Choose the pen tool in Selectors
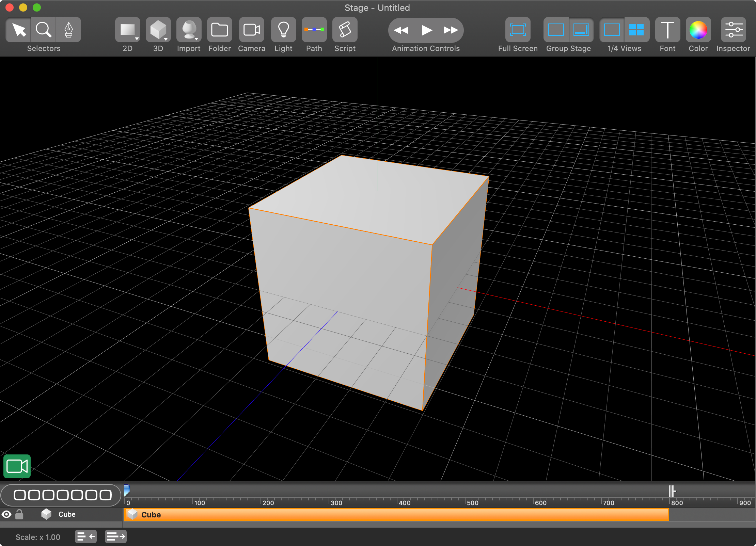The image size is (756, 546). [68, 30]
